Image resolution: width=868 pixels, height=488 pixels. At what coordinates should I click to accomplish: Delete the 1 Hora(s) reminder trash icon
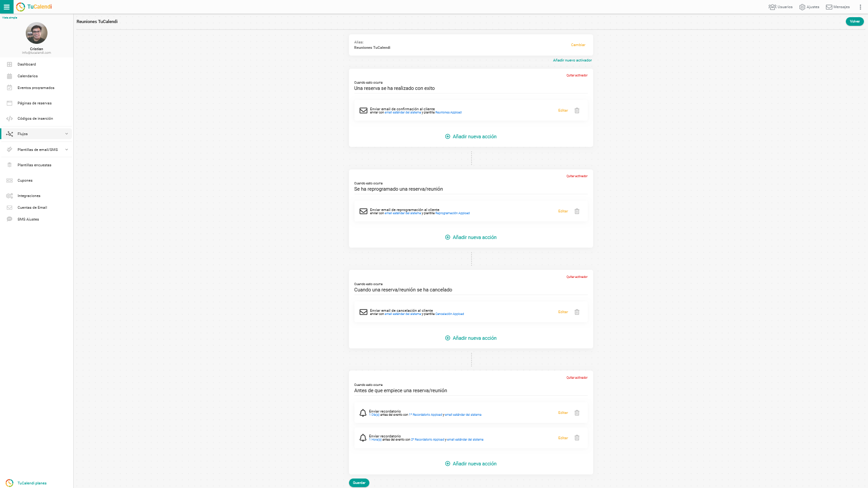(577, 438)
